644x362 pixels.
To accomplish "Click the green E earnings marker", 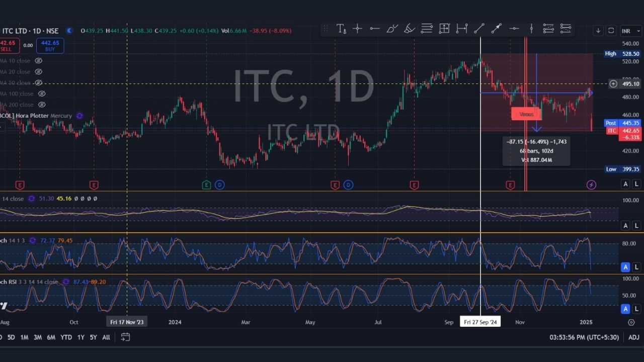I will pyautogui.click(x=206, y=185).
